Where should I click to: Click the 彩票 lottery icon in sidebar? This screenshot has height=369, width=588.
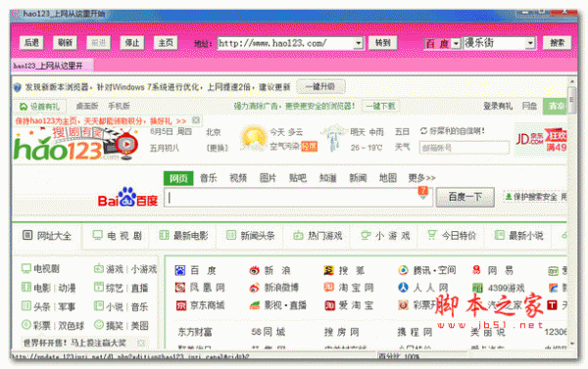[25, 324]
